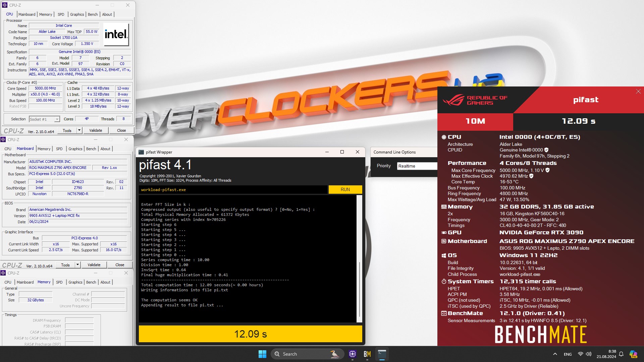
Task: Click the ENG language indicator
Action: coord(568,354)
